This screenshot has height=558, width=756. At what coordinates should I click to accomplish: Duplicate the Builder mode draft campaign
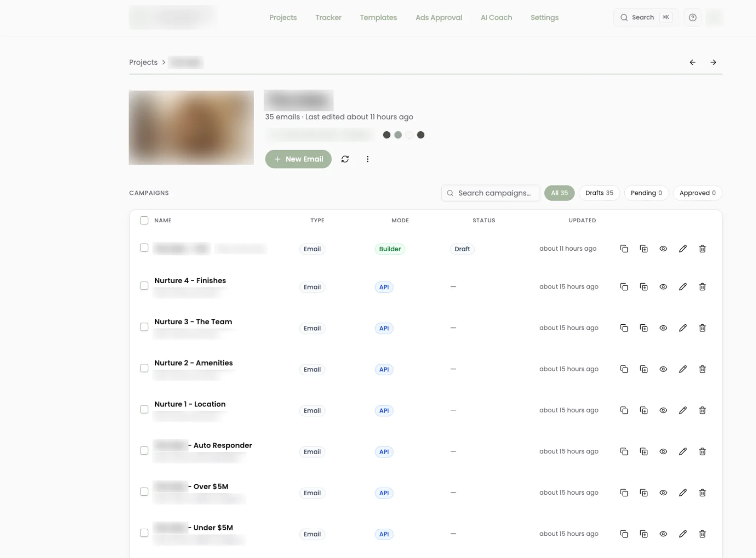[644, 249]
